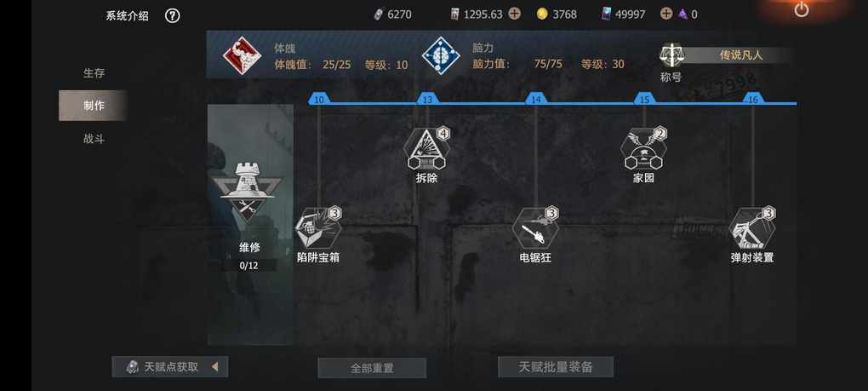Viewport: 868px width, 391px height.
Task: Switch to the 战斗 tab
Action: [x=94, y=139]
